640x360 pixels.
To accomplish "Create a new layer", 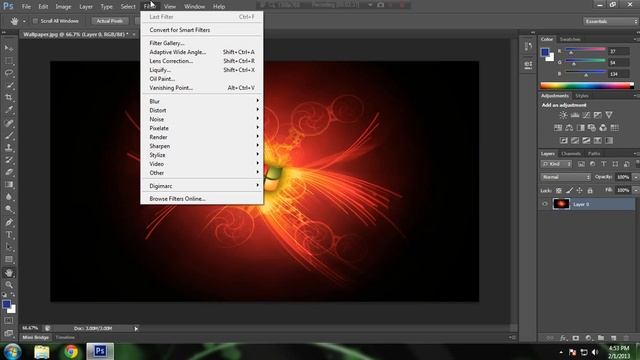I will [x=613, y=338].
